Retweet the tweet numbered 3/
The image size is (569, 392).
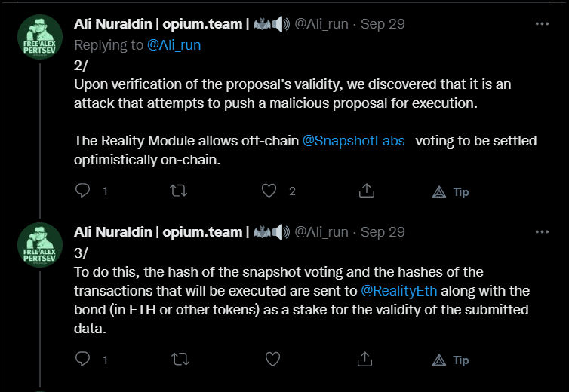click(x=180, y=359)
